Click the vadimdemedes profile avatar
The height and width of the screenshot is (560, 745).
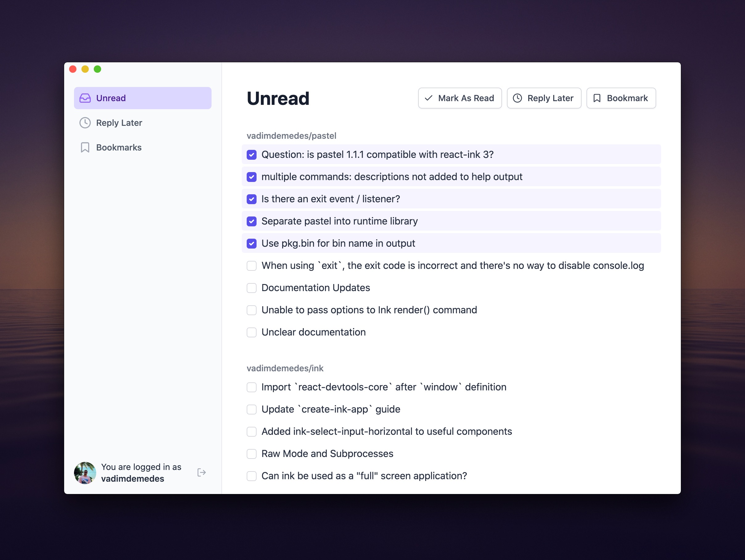pos(85,473)
